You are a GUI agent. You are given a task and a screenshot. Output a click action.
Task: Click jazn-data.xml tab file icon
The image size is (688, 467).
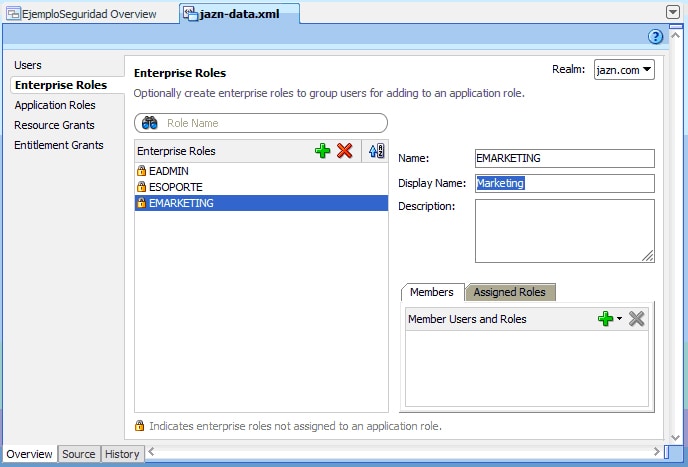(x=190, y=14)
